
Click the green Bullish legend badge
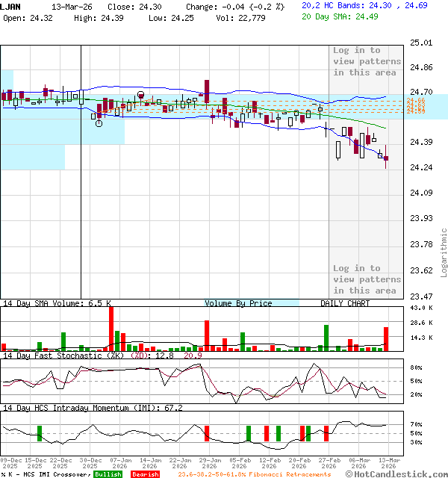[x=108, y=474]
